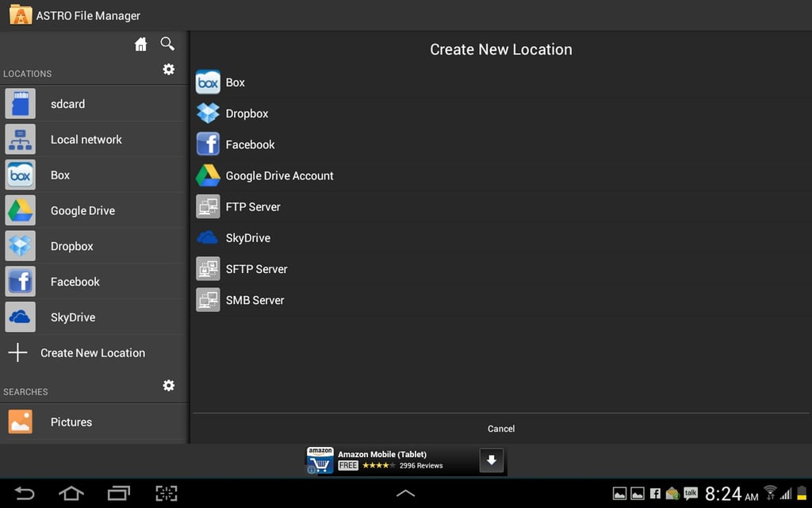Cancel the Create New Location dialog
812x508 pixels.
pyautogui.click(x=501, y=429)
